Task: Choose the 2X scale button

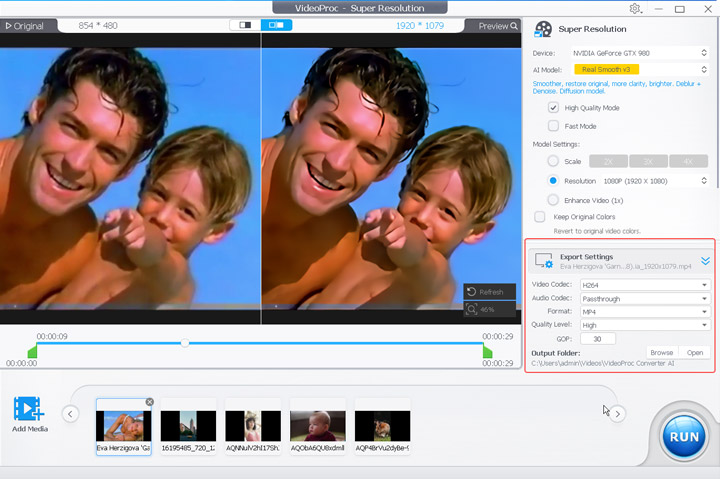Action: (x=608, y=161)
